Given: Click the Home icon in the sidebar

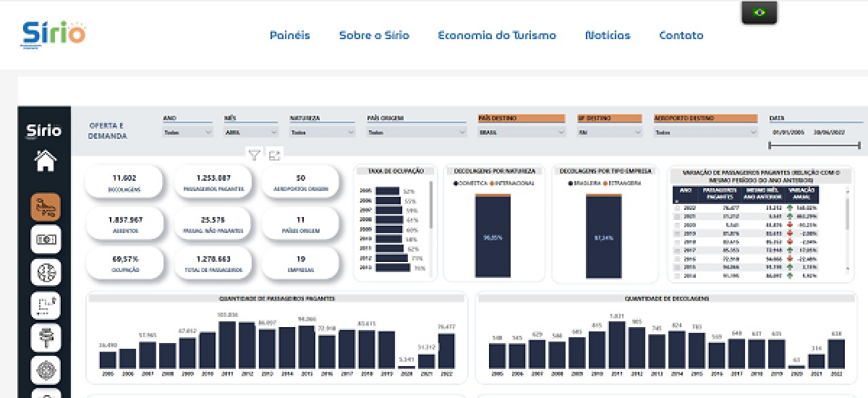Looking at the screenshot, I should [x=45, y=161].
